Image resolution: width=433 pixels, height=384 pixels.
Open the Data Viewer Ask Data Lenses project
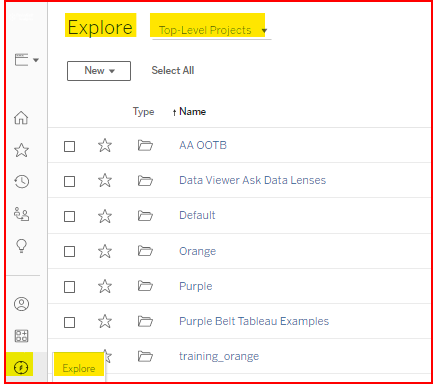pos(252,180)
